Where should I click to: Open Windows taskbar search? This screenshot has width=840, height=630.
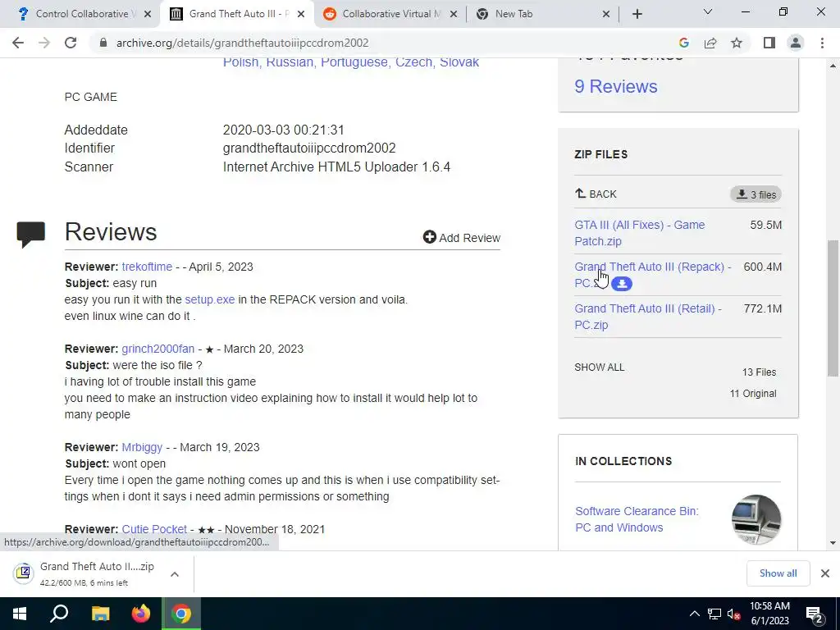pyautogui.click(x=59, y=614)
